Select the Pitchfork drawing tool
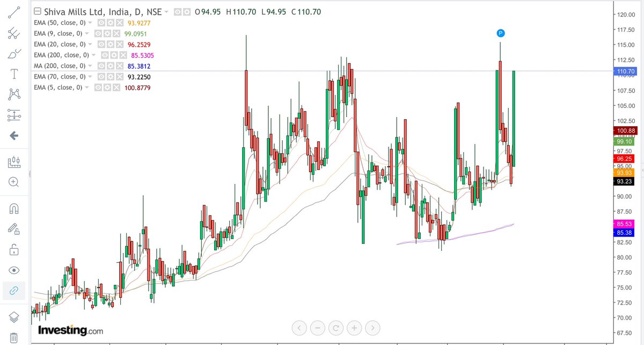Screen dimensions: 644x345 [14, 34]
